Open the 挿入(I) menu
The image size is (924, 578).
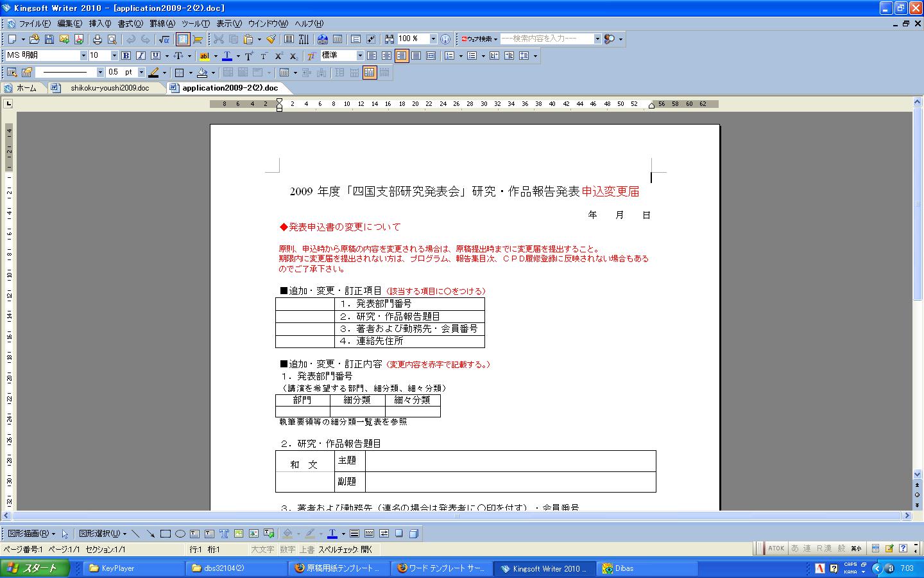point(100,24)
